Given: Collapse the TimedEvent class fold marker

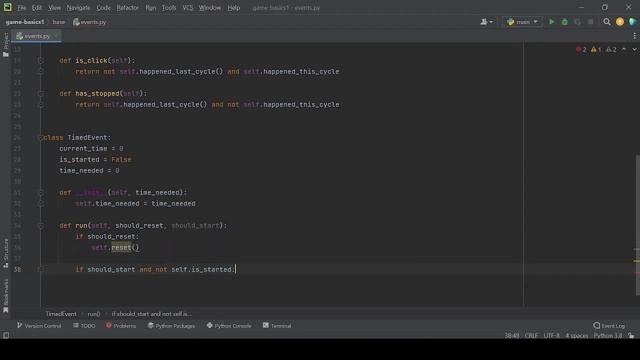Looking at the screenshot, I should tap(40, 138).
